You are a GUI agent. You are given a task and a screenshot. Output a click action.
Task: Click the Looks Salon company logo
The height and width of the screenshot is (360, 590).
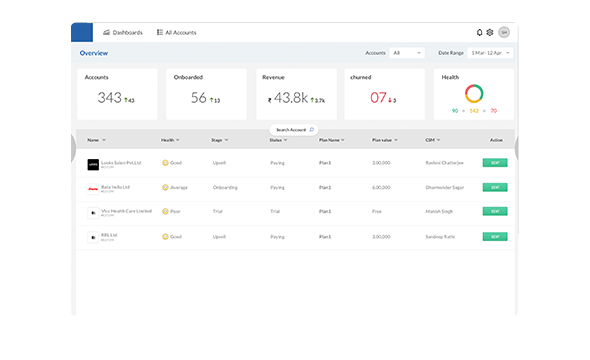click(93, 164)
